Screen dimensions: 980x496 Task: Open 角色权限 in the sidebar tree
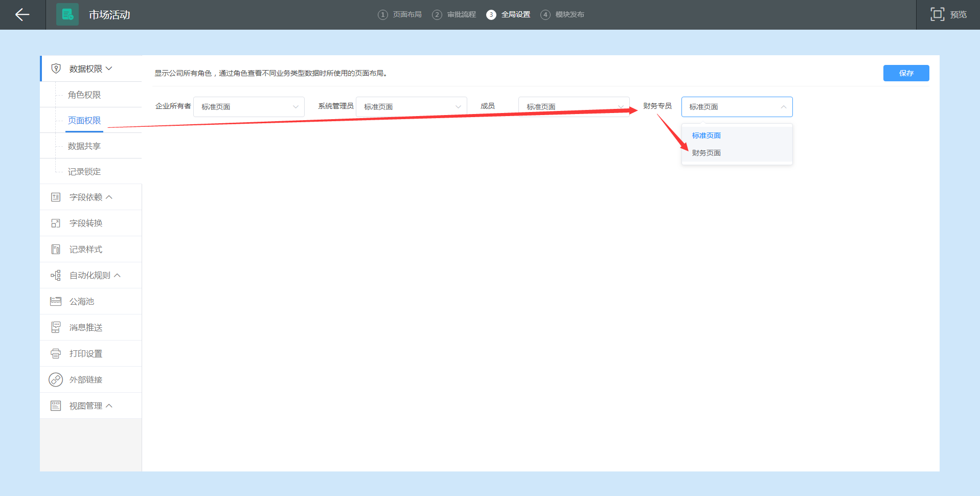tap(84, 95)
